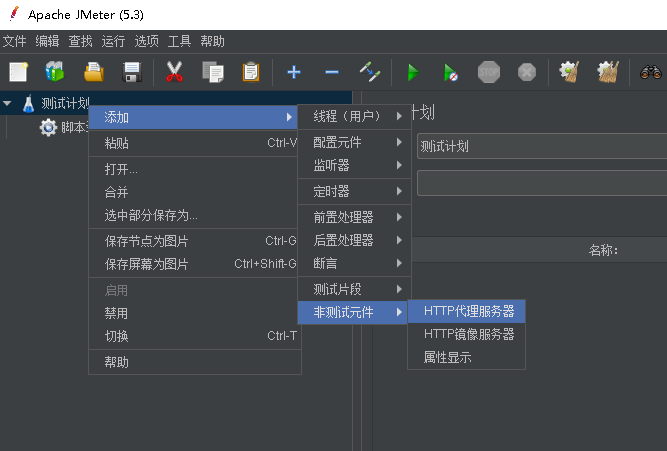The width and height of the screenshot is (667, 451).
Task: Click Start no pauses icon
Action: (450, 72)
